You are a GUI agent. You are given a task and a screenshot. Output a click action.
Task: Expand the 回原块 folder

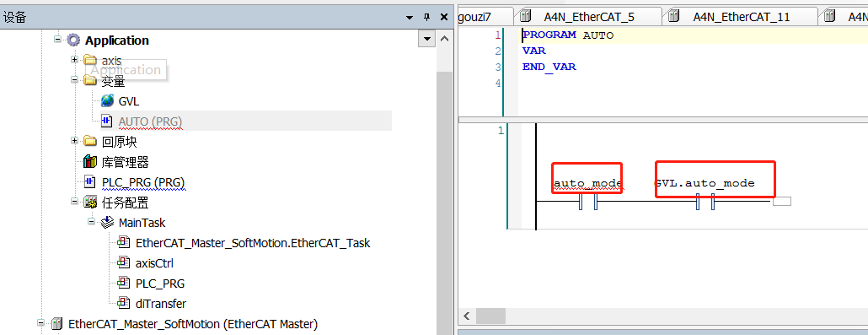74,140
